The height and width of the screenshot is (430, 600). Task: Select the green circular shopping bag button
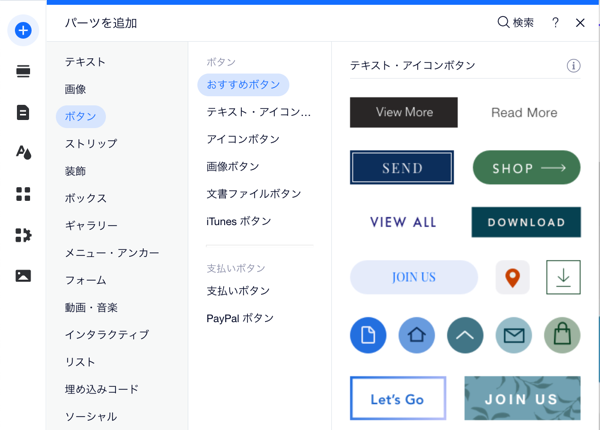pos(562,335)
